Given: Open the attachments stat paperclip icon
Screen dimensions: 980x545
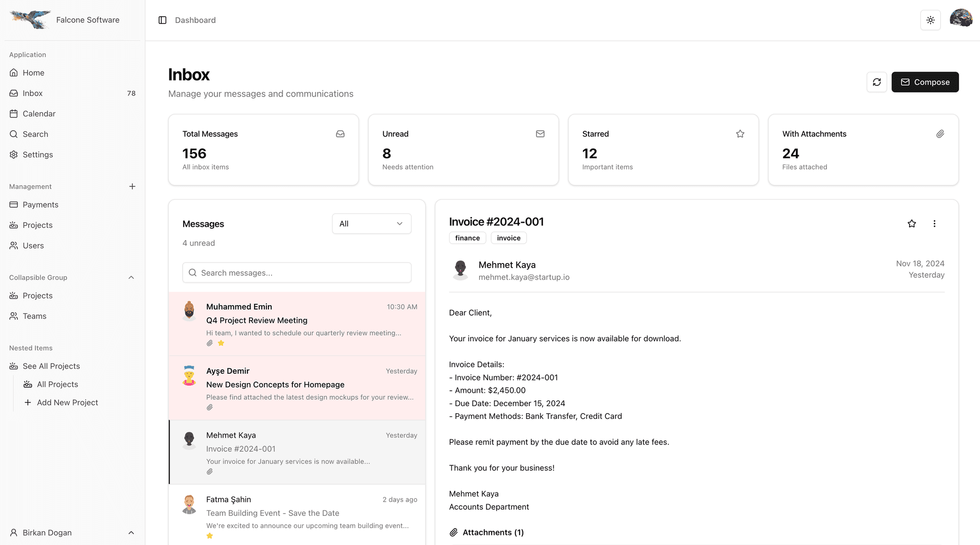Looking at the screenshot, I should [x=941, y=134].
